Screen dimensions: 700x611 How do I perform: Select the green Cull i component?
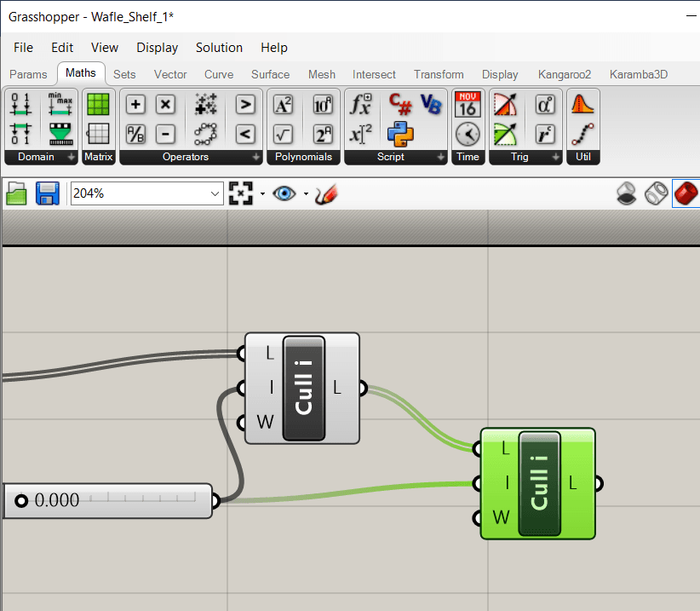coord(538,483)
